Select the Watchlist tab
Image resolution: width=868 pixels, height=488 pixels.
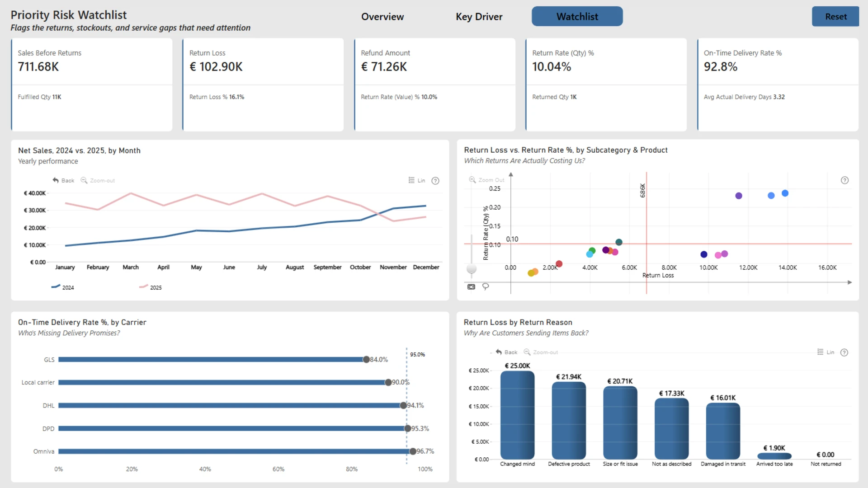pos(577,16)
